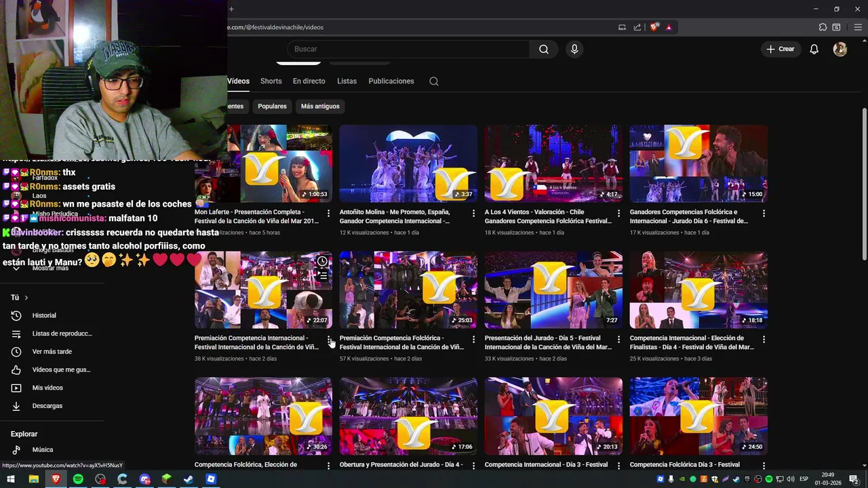Open File Explorer from the taskbar
Image resolution: width=868 pixels, height=488 pixels.
(x=33, y=479)
